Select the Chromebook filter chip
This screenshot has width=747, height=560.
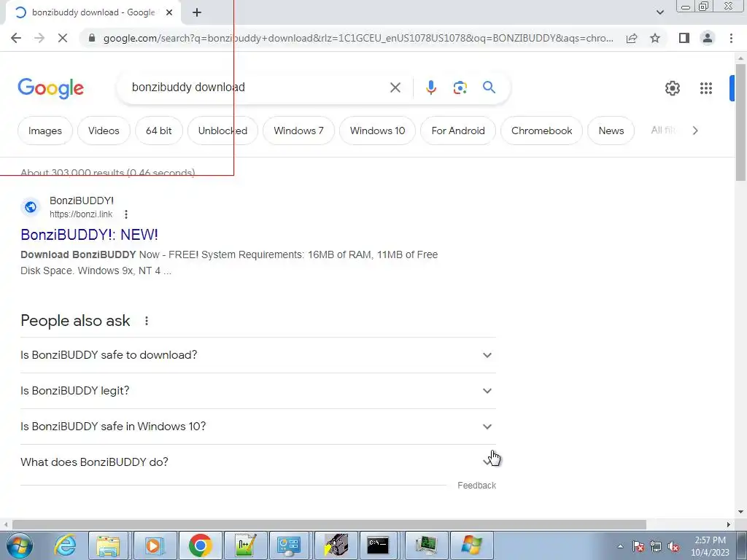[x=542, y=131]
